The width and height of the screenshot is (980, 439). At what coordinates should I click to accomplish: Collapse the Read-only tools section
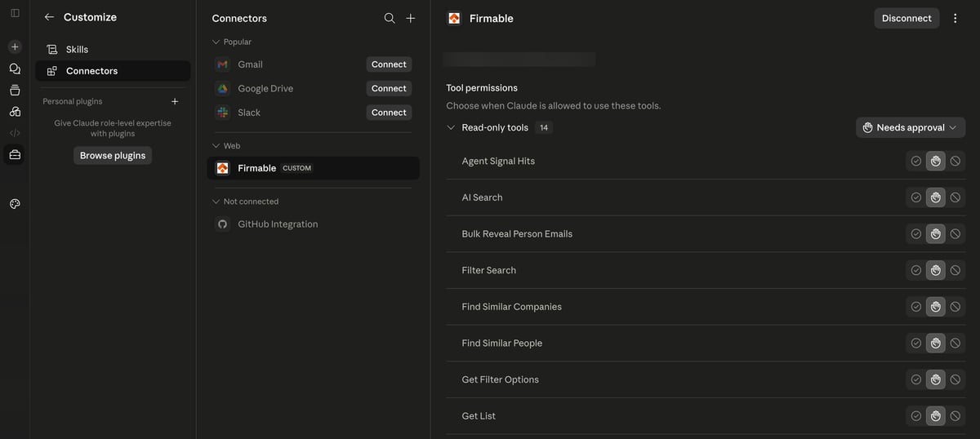click(x=451, y=127)
